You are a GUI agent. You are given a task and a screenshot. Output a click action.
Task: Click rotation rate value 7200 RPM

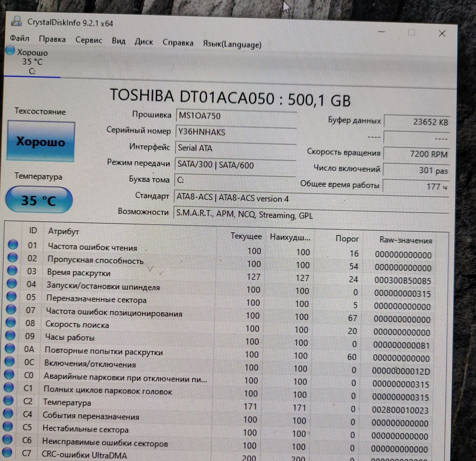tap(416, 154)
